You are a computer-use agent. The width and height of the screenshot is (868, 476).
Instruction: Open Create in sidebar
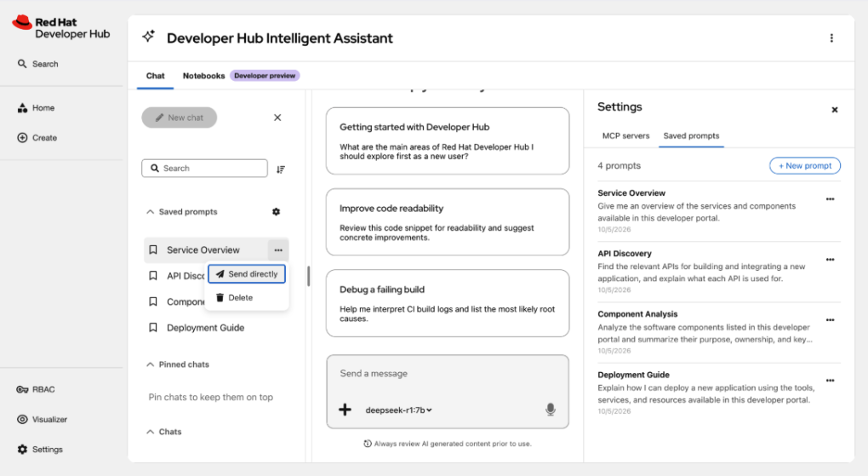point(37,137)
